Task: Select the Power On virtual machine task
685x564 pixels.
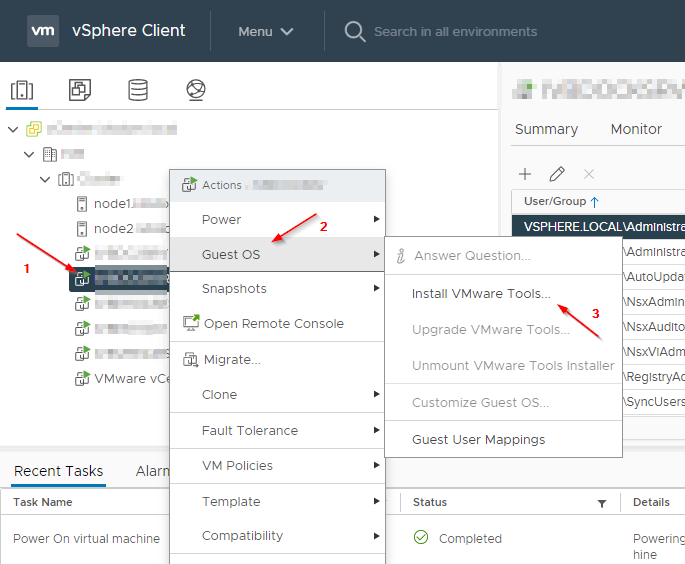Action: (86, 539)
